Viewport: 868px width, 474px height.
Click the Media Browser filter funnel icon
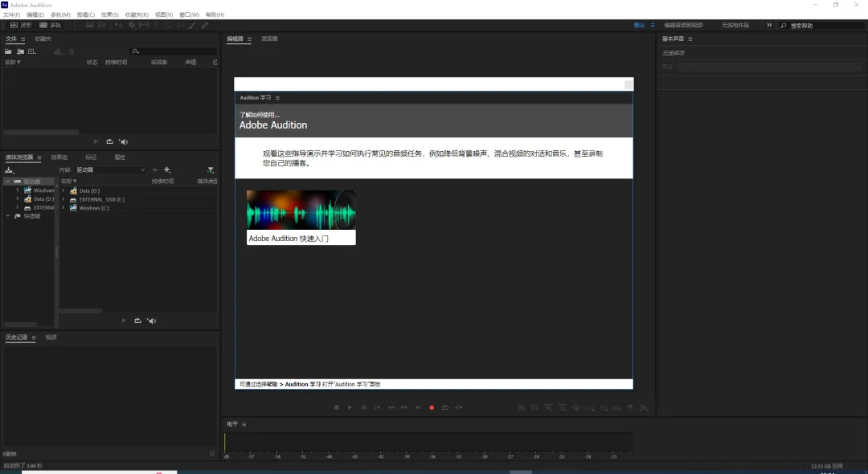click(211, 170)
